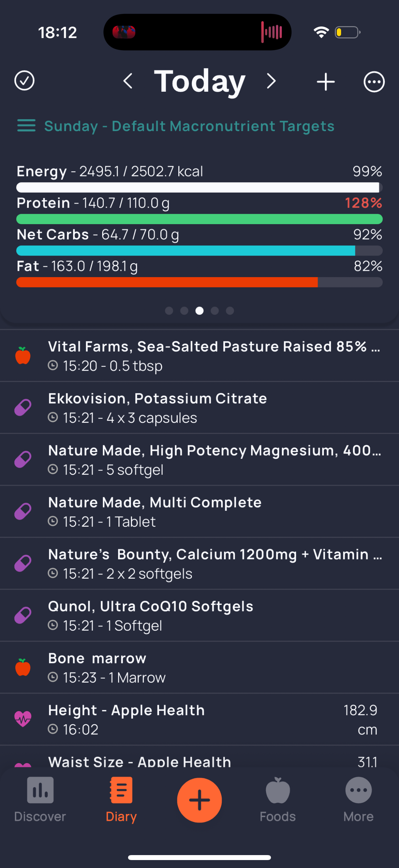Open the More tab icon
The height and width of the screenshot is (868, 399).
click(x=358, y=791)
